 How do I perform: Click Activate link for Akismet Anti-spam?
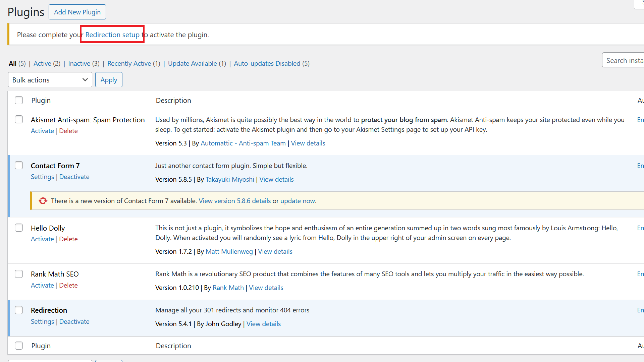tap(42, 131)
